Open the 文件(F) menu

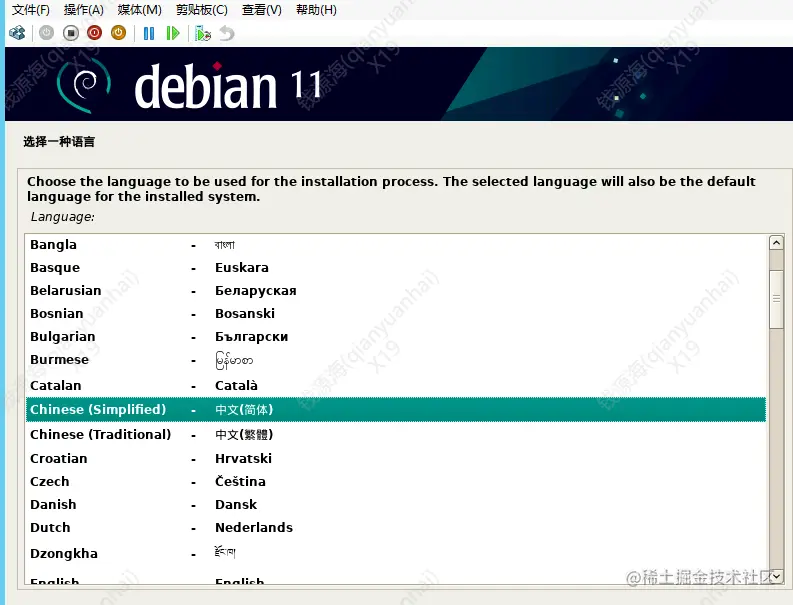coord(31,10)
